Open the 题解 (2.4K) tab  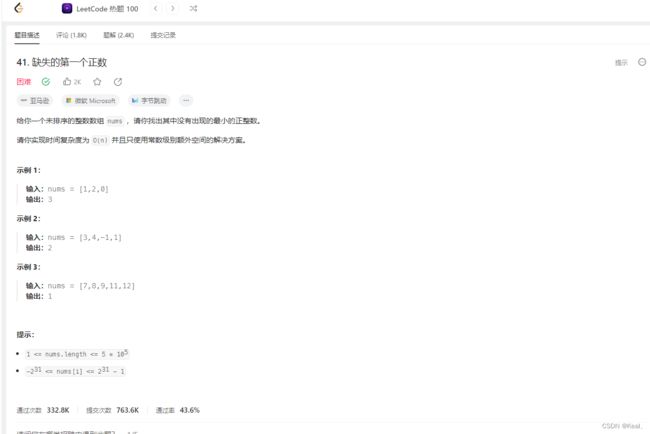pos(119,35)
